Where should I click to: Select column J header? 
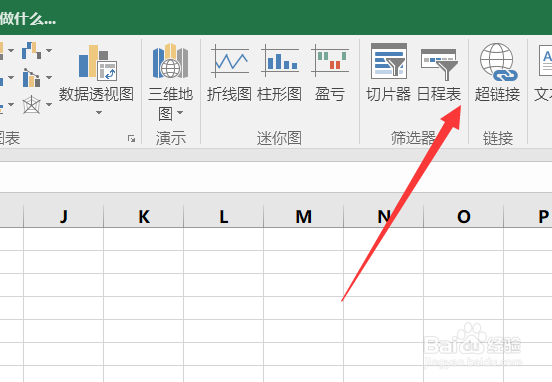63,217
